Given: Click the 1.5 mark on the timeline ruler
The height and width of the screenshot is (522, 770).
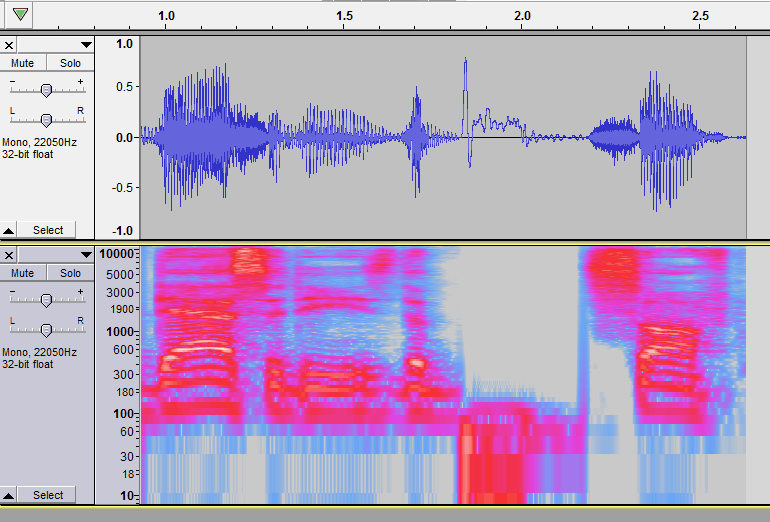Looking at the screenshot, I should point(344,16).
